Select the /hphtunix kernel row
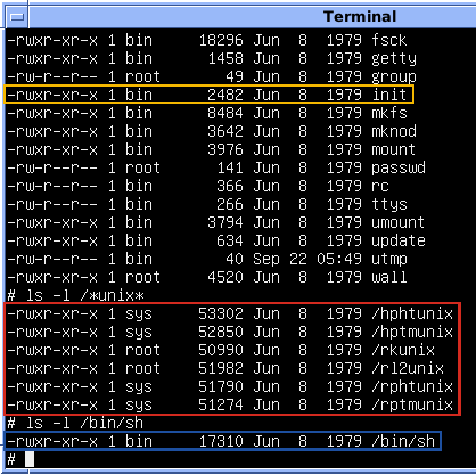Screen dimensions: 476x474 coord(230,314)
